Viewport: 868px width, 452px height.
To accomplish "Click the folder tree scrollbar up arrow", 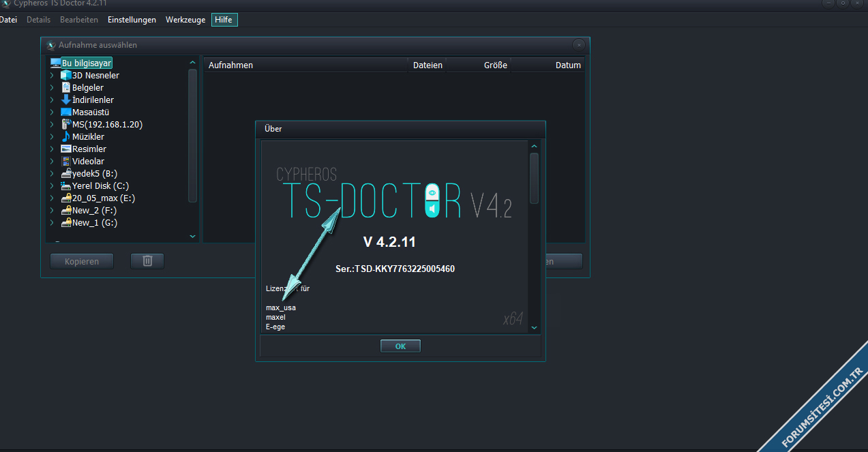I will [x=192, y=63].
